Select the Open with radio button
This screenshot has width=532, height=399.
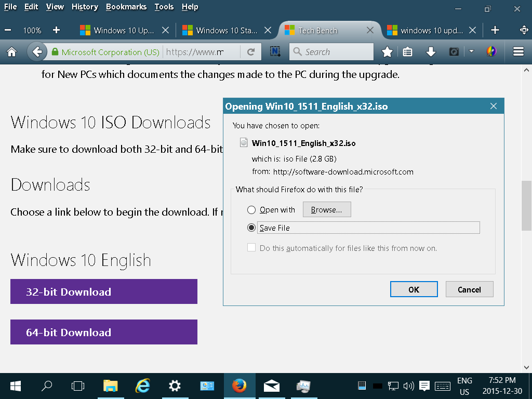[x=251, y=210]
